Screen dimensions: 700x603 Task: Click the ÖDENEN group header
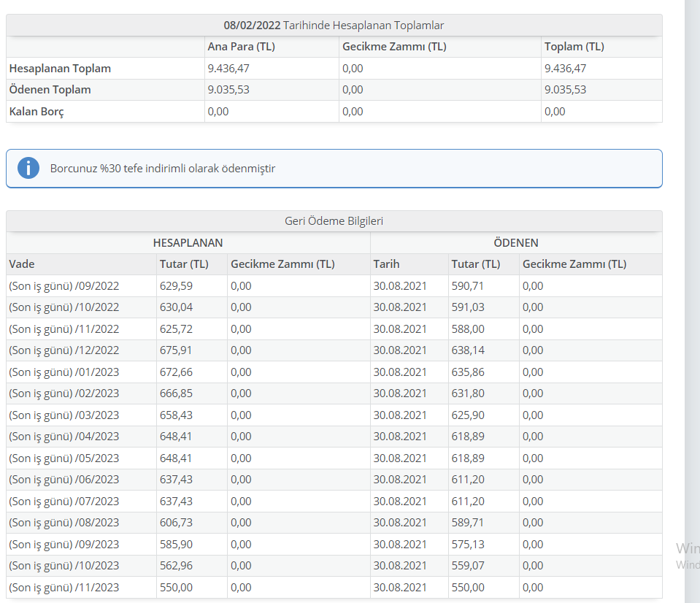coord(516,243)
